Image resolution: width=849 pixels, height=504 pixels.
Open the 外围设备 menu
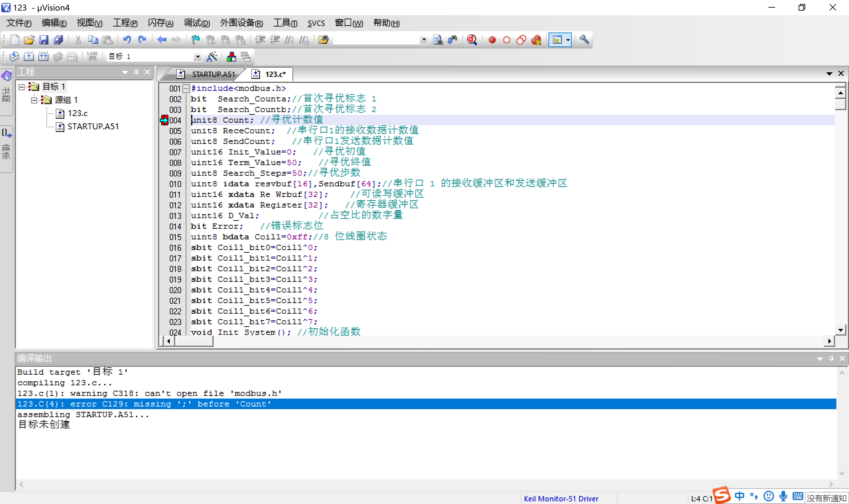pos(241,23)
